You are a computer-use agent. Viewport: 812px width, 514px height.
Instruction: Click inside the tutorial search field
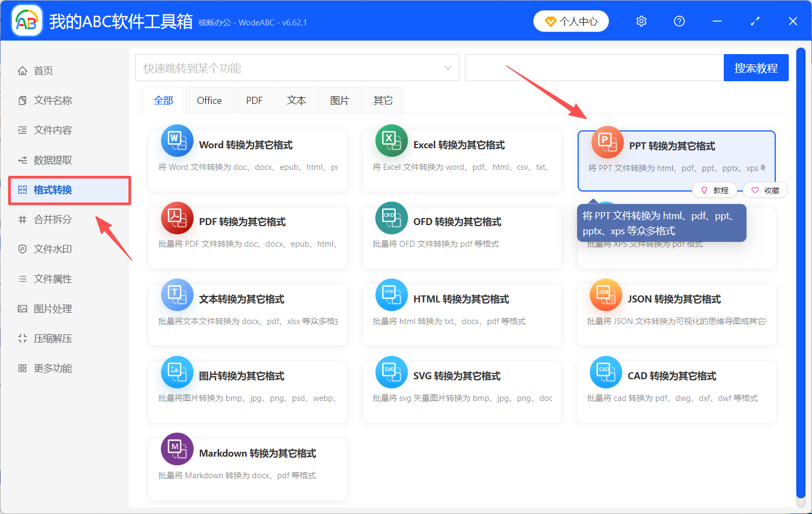click(x=590, y=67)
